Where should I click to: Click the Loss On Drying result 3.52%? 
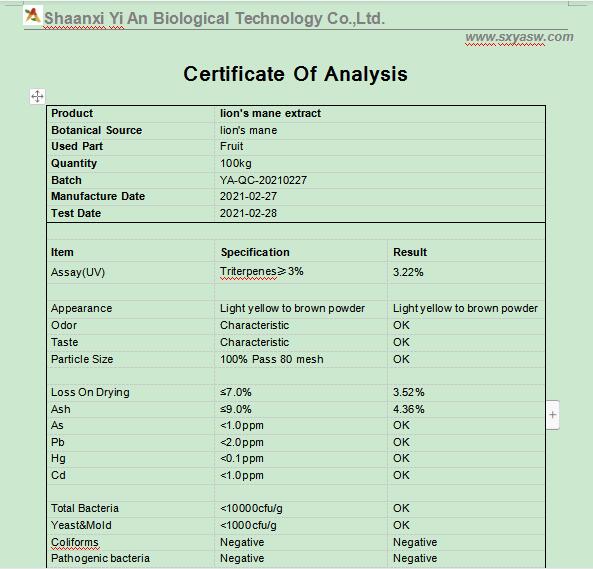tap(408, 392)
